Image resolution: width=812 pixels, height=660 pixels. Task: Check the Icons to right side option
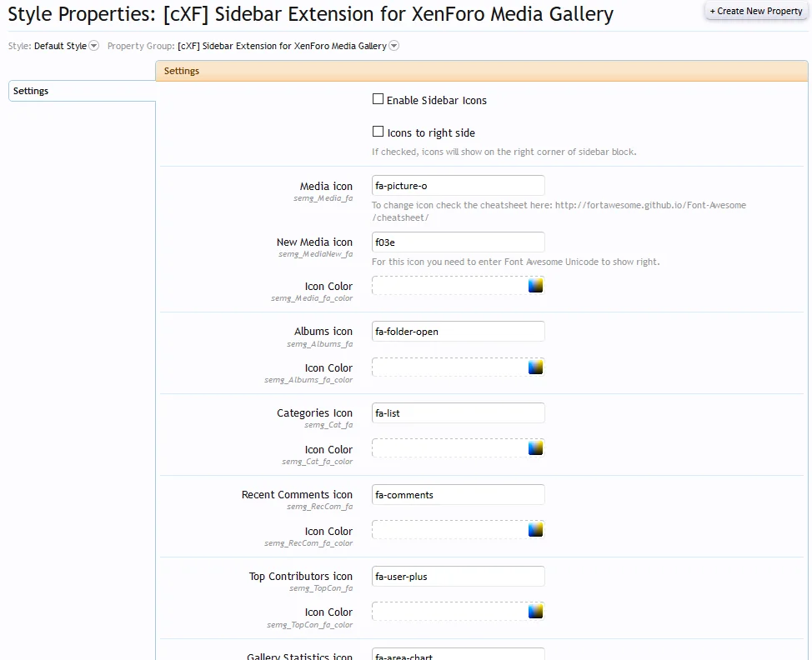tap(378, 132)
